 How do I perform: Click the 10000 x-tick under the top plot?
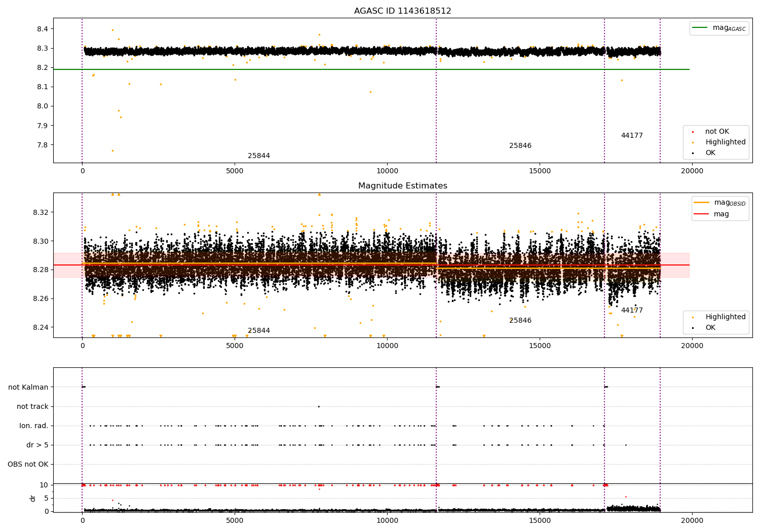tap(387, 171)
